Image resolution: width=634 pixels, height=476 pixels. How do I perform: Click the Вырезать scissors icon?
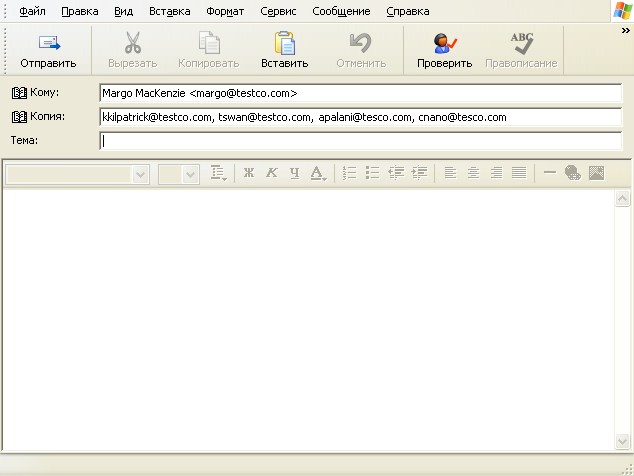133,43
